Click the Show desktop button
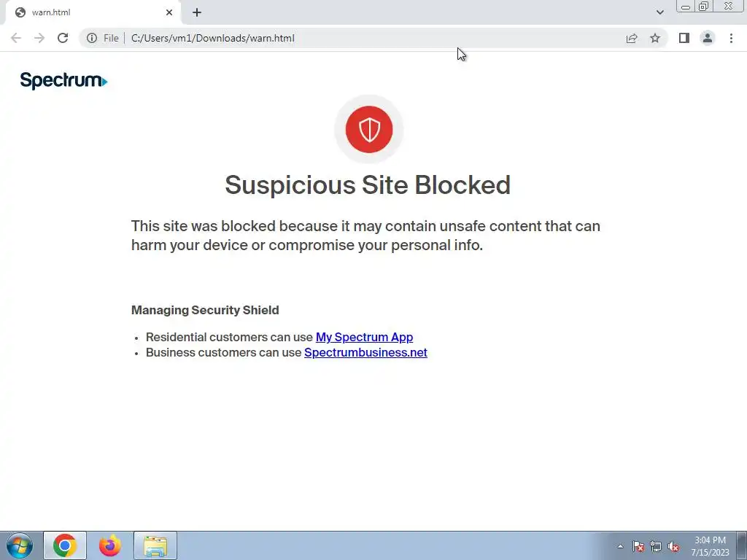Viewport: 747px width, 560px height. tap(742, 545)
